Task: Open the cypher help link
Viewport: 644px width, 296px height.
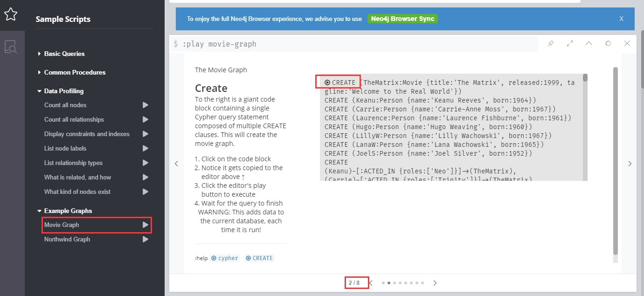Action: click(225, 258)
